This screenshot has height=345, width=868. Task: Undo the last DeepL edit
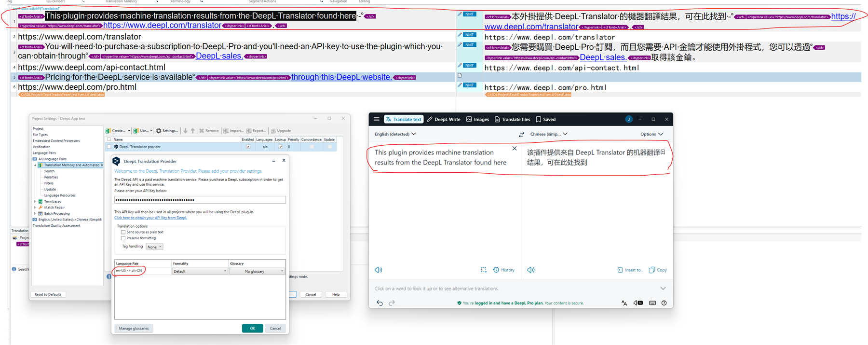[380, 303]
